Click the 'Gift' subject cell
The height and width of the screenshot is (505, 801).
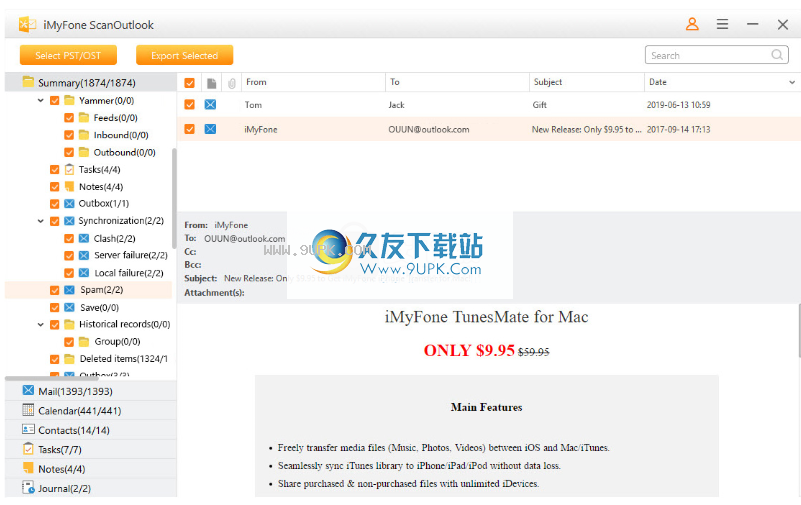point(539,105)
